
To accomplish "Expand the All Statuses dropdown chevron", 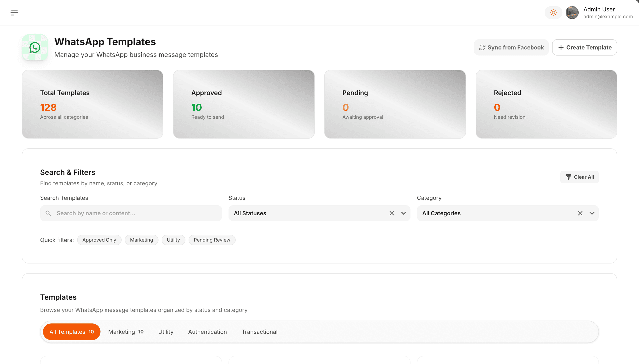I will point(403,213).
